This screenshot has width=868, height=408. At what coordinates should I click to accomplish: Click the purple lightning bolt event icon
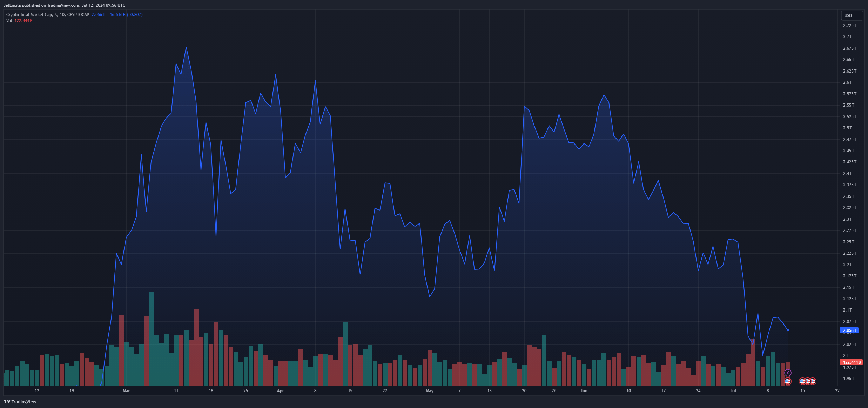[x=788, y=373]
